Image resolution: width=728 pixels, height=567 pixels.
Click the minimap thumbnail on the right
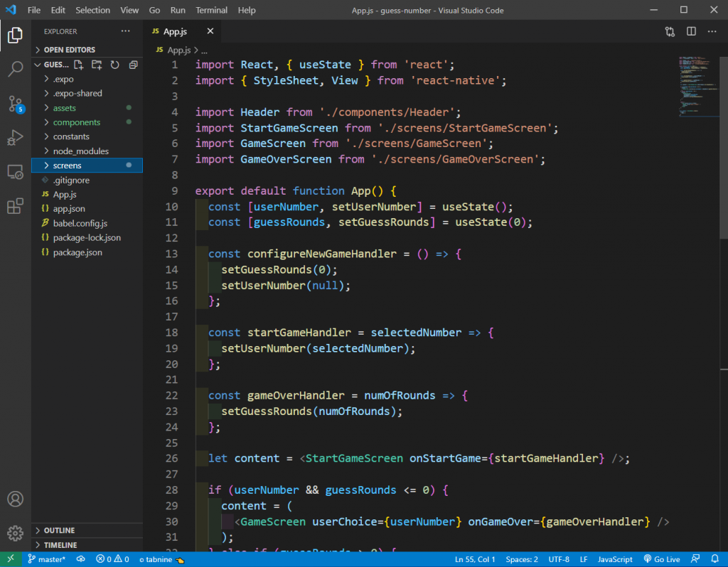pos(699,87)
